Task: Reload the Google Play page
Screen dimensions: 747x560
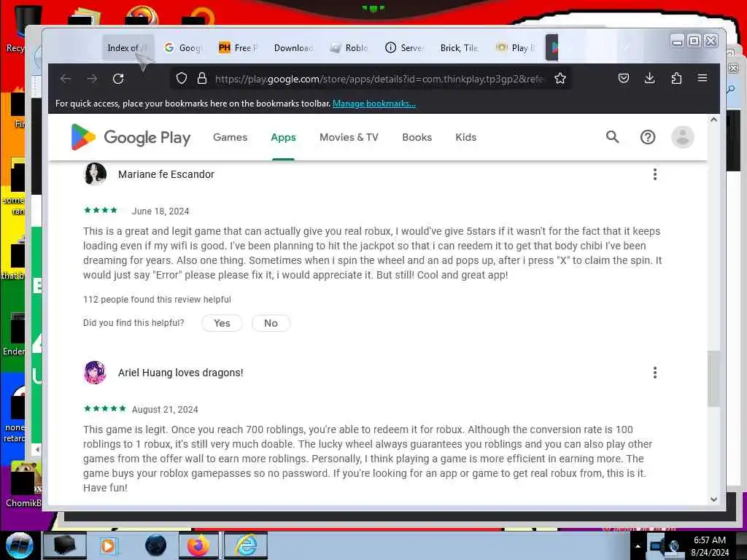Action: (x=118, y=79)
